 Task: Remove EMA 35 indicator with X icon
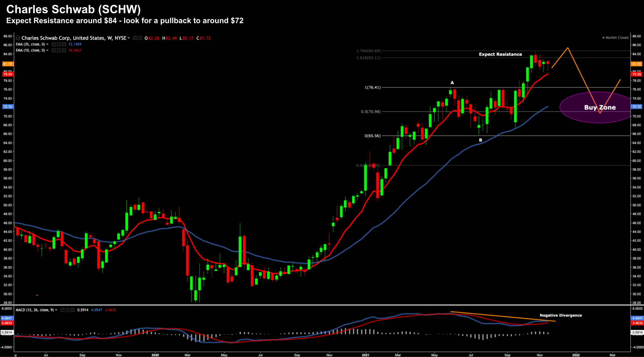pos(64,44)
